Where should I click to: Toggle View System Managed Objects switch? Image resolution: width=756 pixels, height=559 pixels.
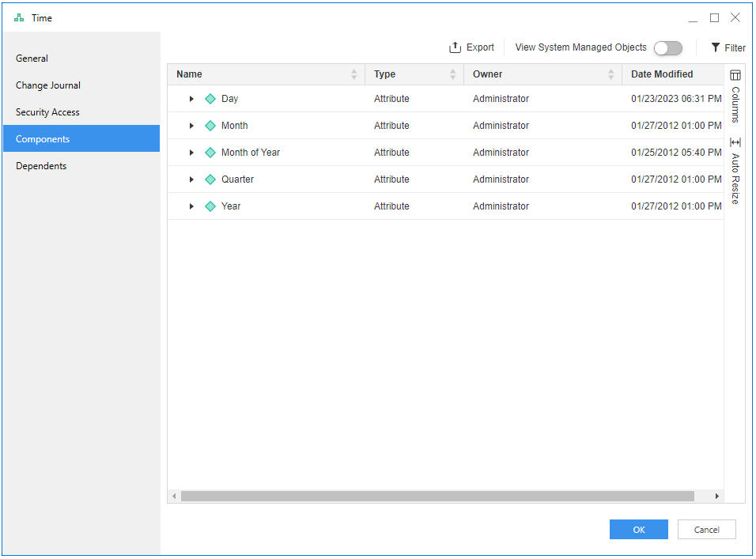point(667,48)
